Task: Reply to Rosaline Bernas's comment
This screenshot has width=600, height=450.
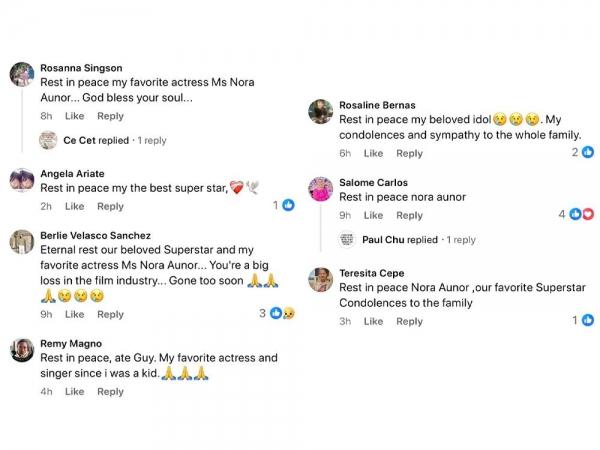Action: pos(409,153)
